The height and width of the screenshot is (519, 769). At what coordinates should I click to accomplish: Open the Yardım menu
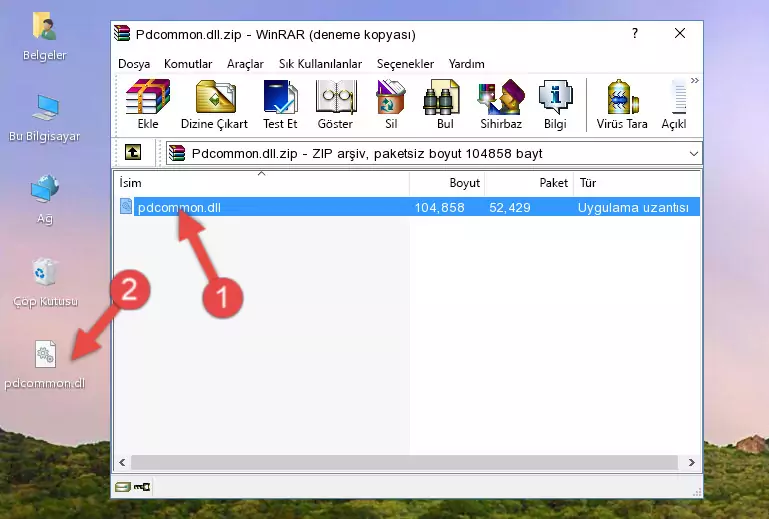pos(466,64)
